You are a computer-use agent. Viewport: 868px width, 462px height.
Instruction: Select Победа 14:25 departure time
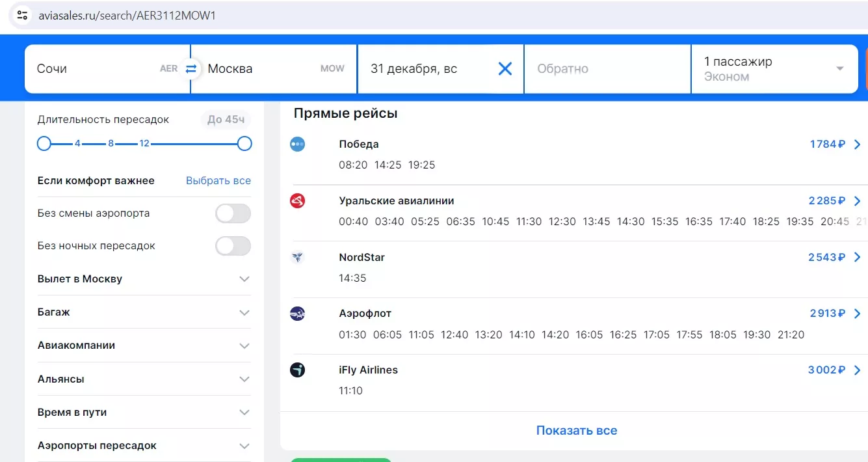[388, 165]
